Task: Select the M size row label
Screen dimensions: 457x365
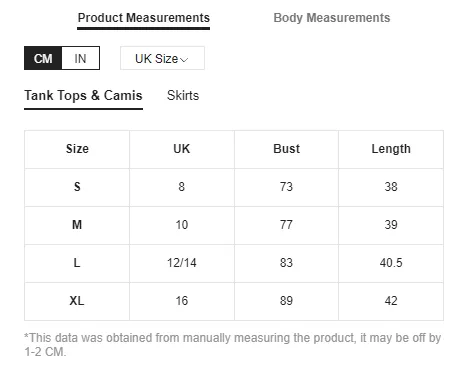Action: point(77,225)
